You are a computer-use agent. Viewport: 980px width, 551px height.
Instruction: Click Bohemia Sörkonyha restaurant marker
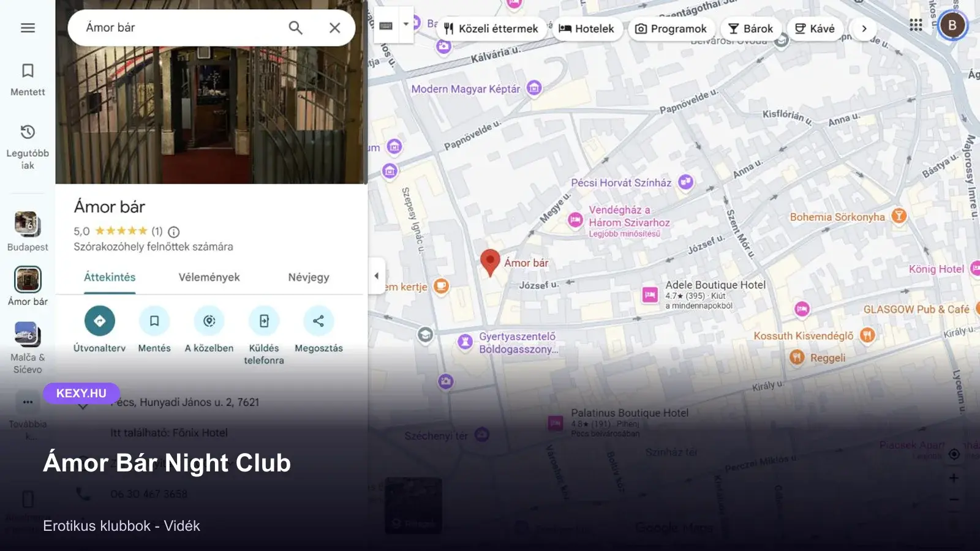point(899,216)
